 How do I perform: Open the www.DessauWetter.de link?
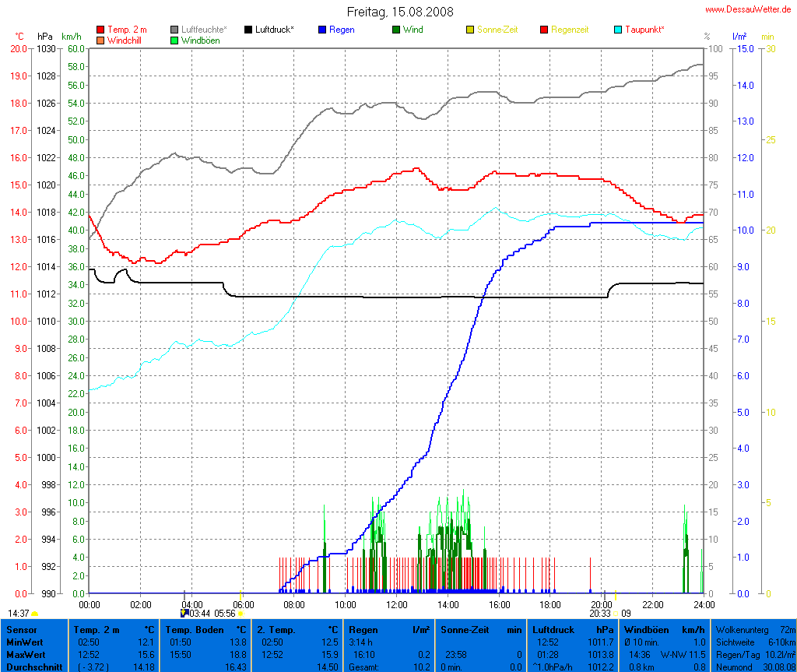coord(749,9)
